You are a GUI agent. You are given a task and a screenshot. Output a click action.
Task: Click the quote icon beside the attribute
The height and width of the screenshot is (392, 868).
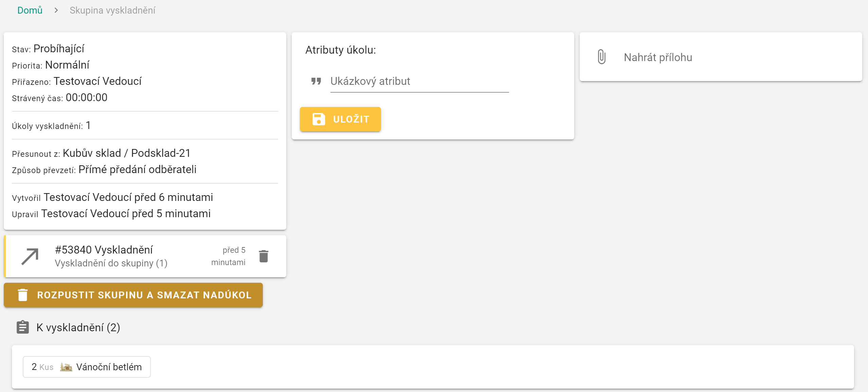tap(316, 81)
